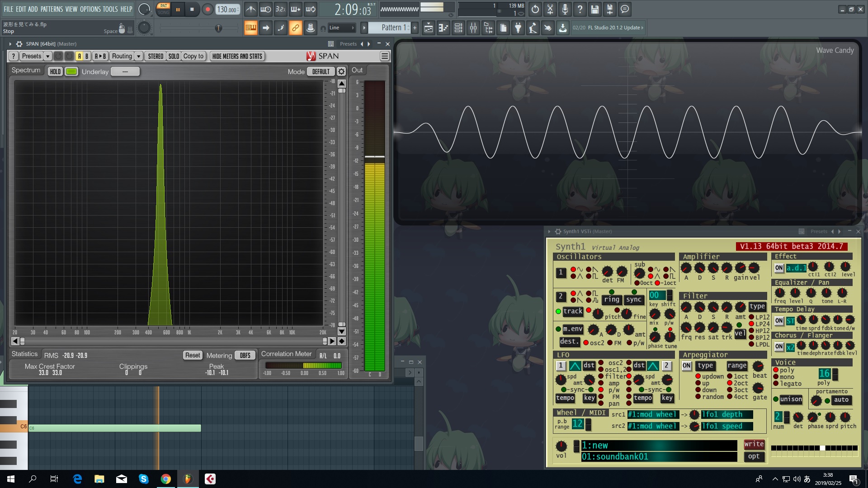The height and width of the screenshot is (488, 868).
Task: Open the TOOLS menu
Action: coord(110,9)
